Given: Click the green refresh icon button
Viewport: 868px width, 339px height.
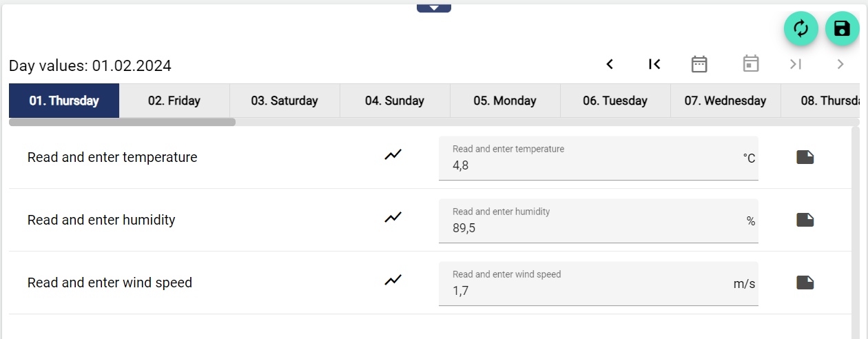Looking at the screenshot, I should coord(800,29).
